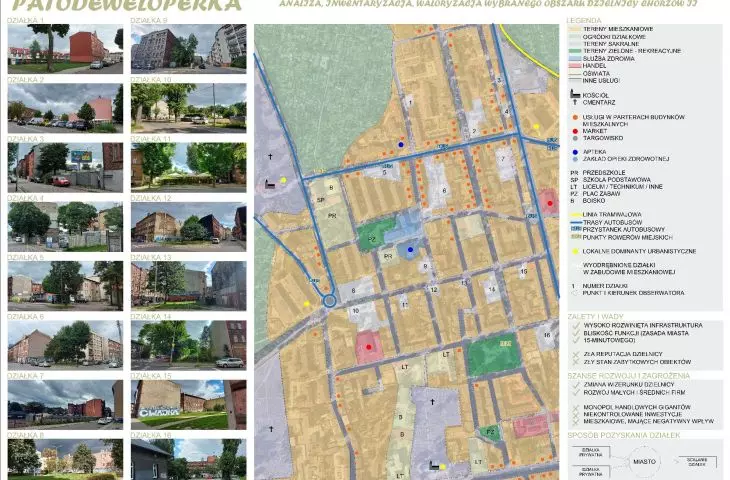730x480 pixels.
Task: Open the Działka 1 photo
Action: [x=65, y=49]
